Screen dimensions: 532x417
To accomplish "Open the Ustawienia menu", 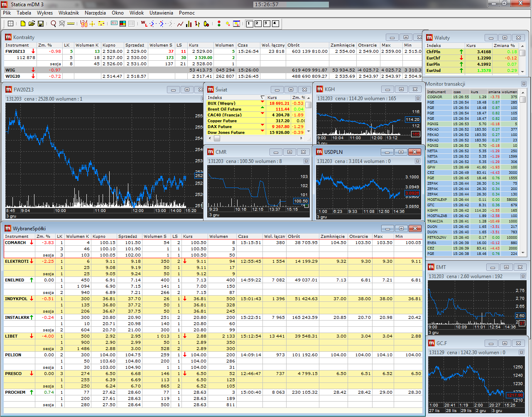I will tap(161, 13).
